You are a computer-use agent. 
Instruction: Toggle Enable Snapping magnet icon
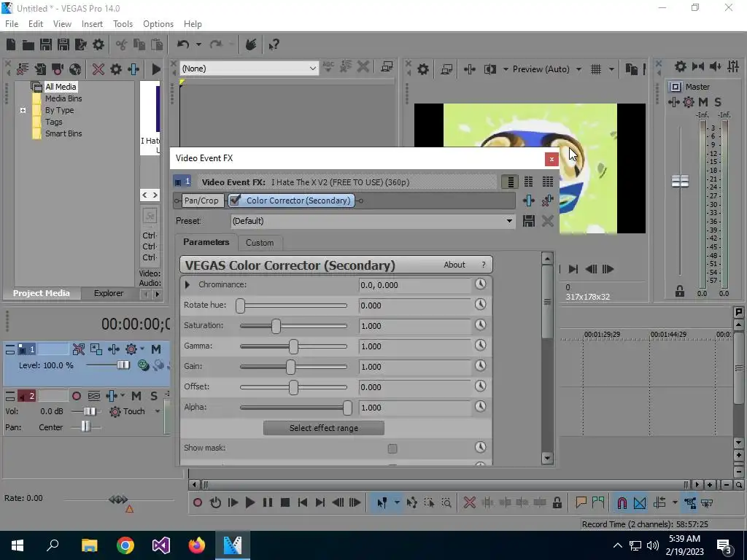(x=622, y=502)
